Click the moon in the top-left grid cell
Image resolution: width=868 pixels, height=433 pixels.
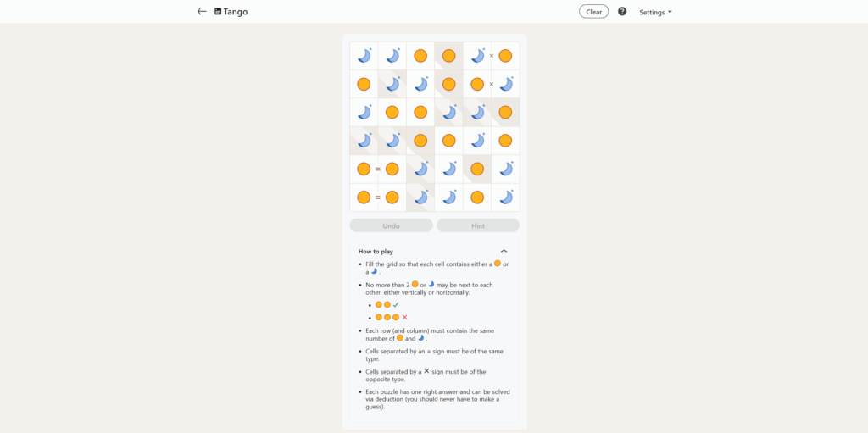coord(364,56)
